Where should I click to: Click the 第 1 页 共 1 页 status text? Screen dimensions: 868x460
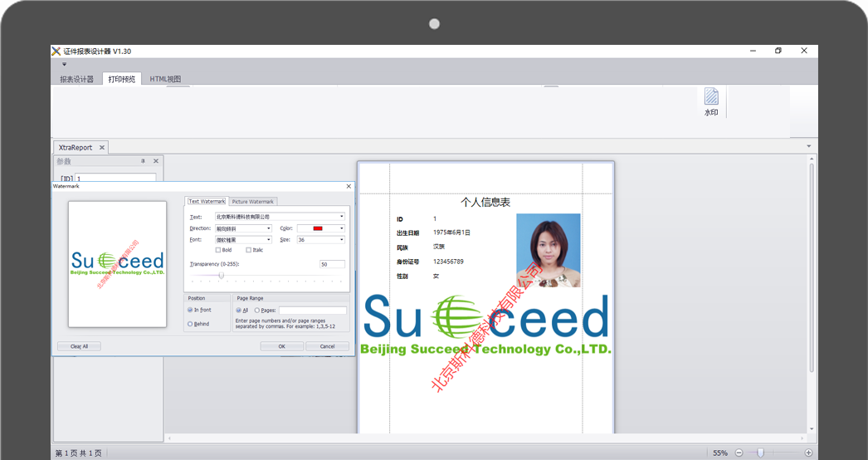[78, 453]
